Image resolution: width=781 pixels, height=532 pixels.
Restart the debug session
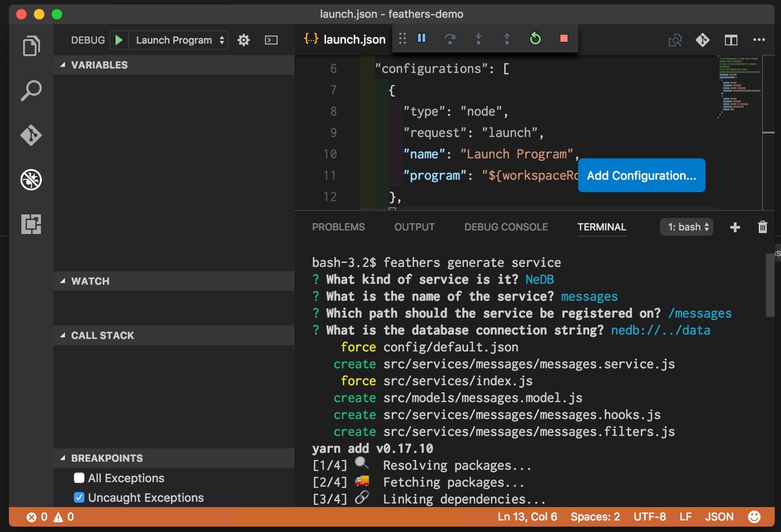(x=535, y=39)
